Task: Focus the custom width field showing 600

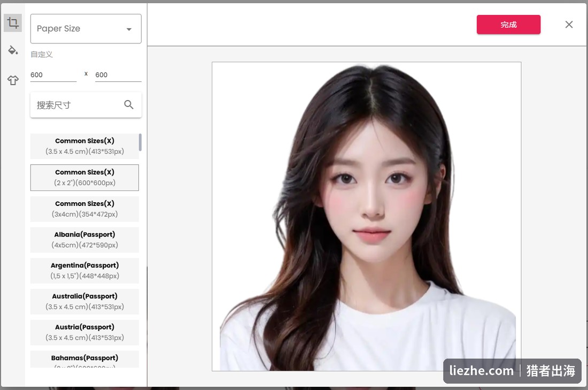Action: coord(53,75)
